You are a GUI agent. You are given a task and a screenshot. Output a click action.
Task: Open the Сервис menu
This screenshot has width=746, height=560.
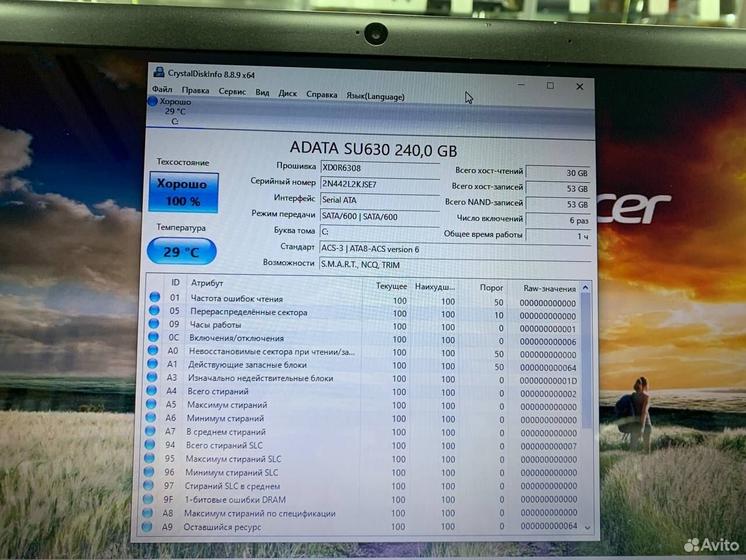pos(232,93)
